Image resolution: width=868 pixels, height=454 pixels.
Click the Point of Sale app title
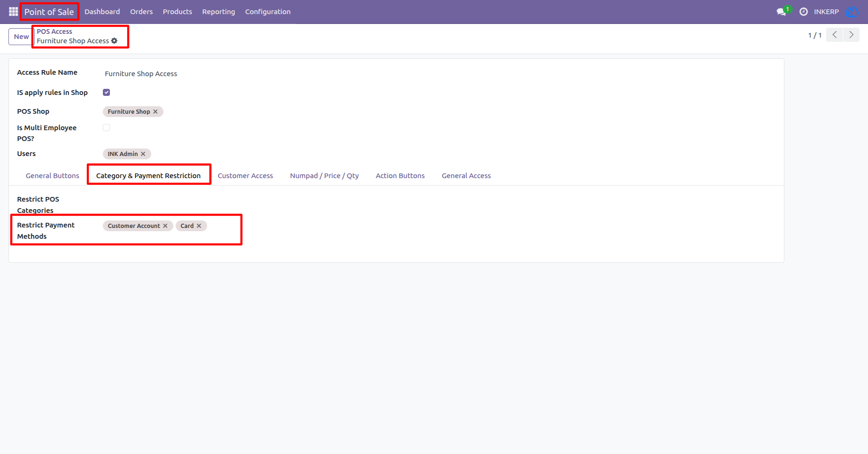[49, 12]
